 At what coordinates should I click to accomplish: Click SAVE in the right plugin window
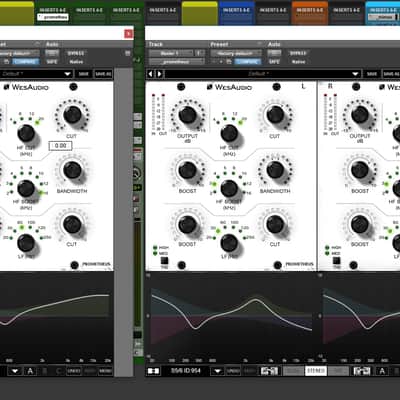pyautogui.click(x=372, y=74)
